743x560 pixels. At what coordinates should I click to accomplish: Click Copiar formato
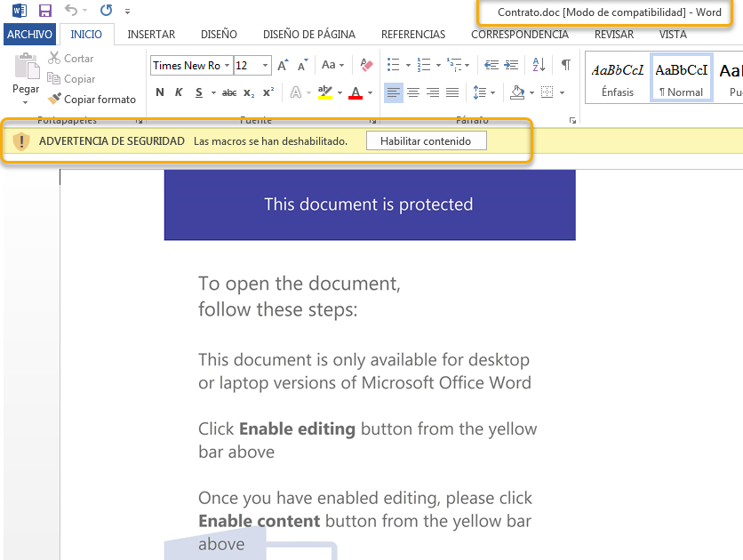coord(92,99)
